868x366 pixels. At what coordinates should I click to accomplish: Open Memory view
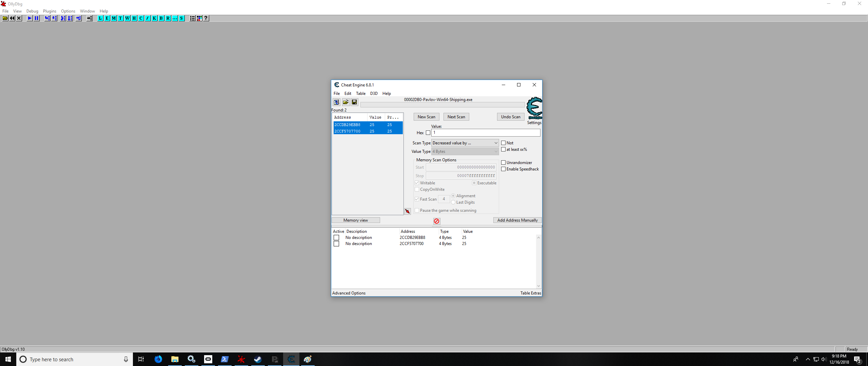(x=356, y=220)
